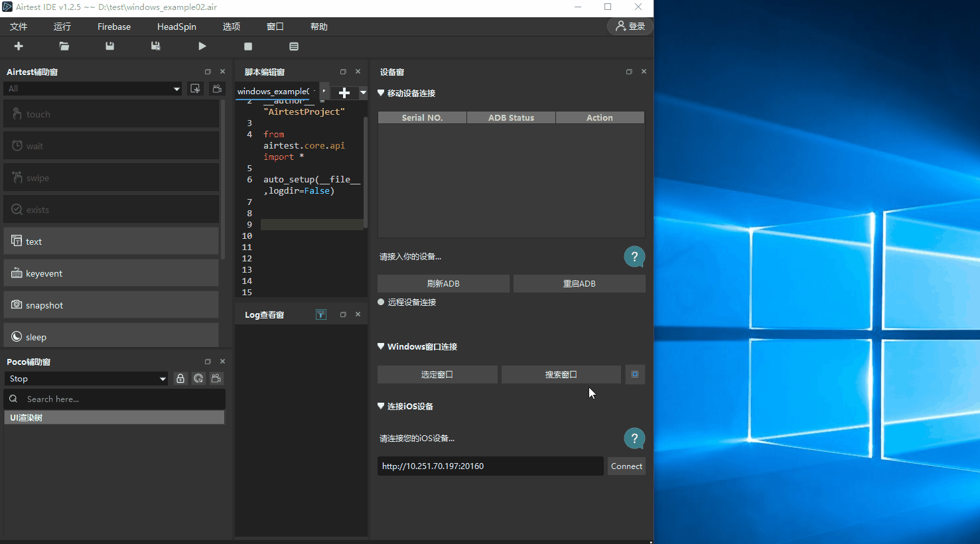Run the script with the play icon
Image resolution: width=980 pixels, height=544 pixels.
[x=202, y=46]
